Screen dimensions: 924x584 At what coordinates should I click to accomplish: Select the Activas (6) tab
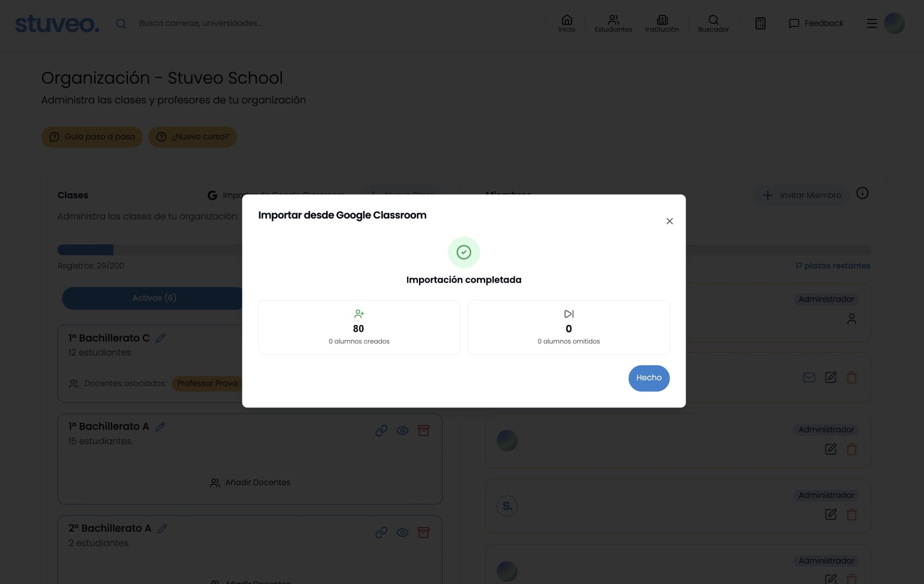[x=154, y=298]
